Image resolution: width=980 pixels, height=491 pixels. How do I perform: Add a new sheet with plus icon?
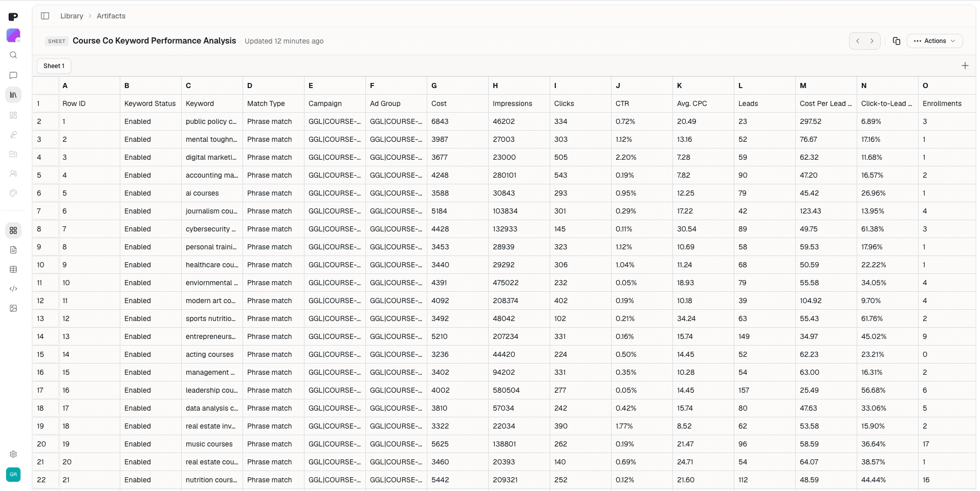coord(965,66)
